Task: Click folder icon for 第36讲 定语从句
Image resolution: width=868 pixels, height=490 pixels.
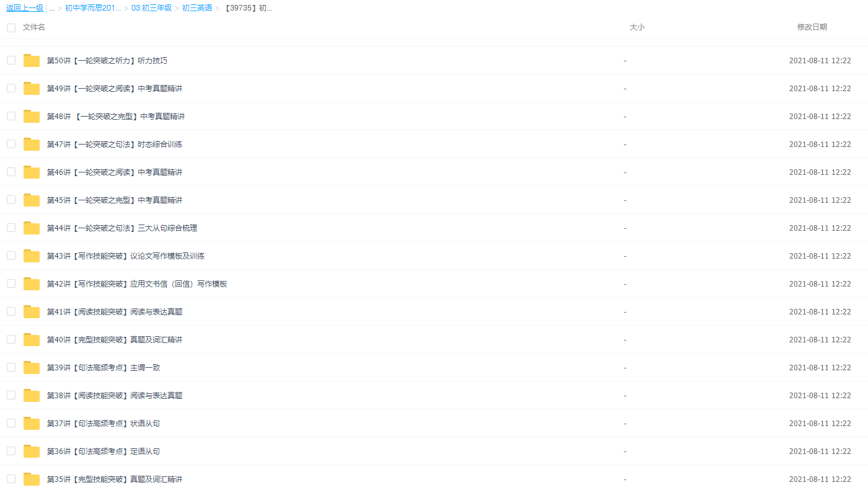Action: [x=31, y=452]
